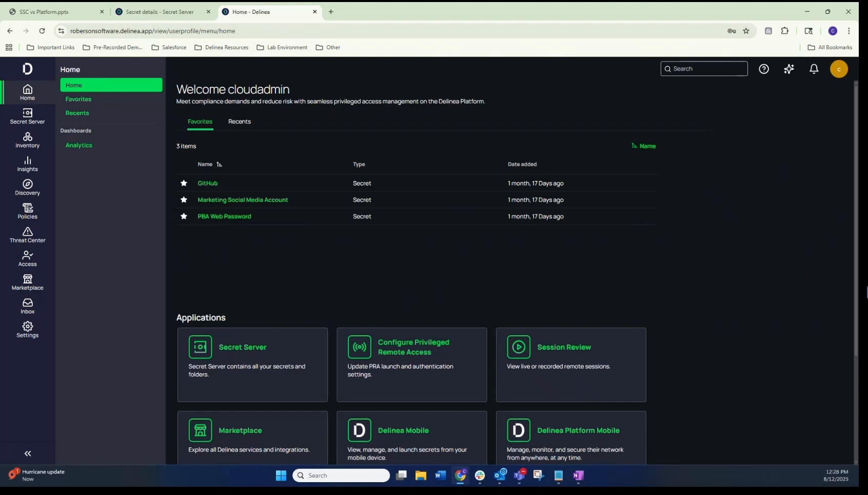
Task: Click the cloudadmin profile avatar
Action: coord(839,69)
